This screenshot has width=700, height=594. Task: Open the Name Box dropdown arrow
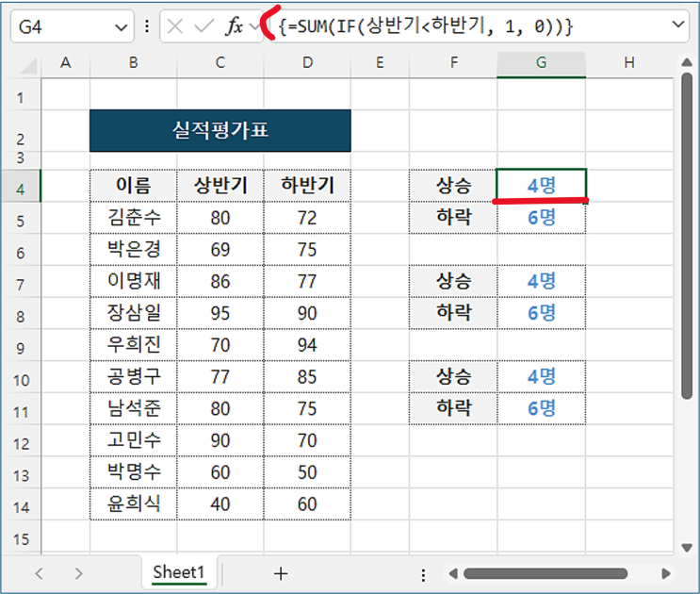click(x=121, y=27)
